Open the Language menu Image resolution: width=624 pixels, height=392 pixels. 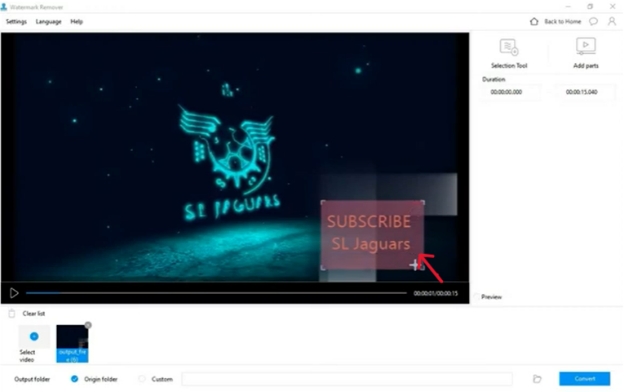tap(49, 21)
